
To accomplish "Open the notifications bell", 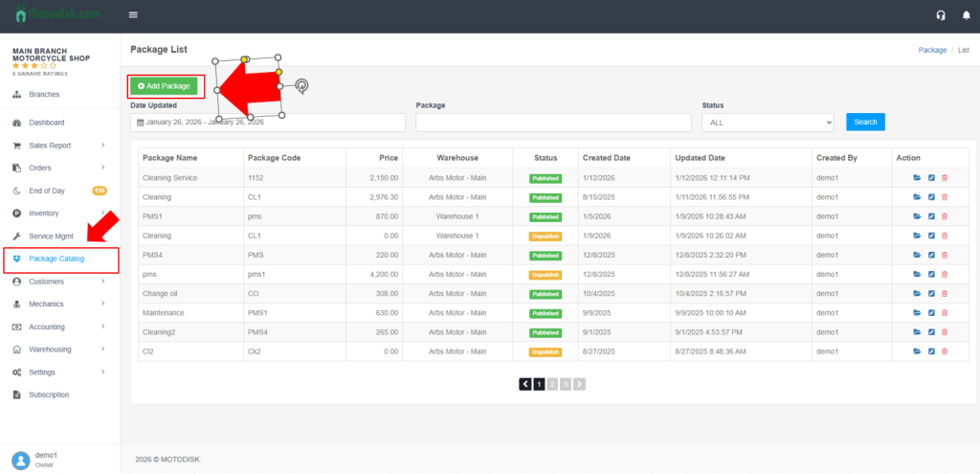I will tap(963, 15).
